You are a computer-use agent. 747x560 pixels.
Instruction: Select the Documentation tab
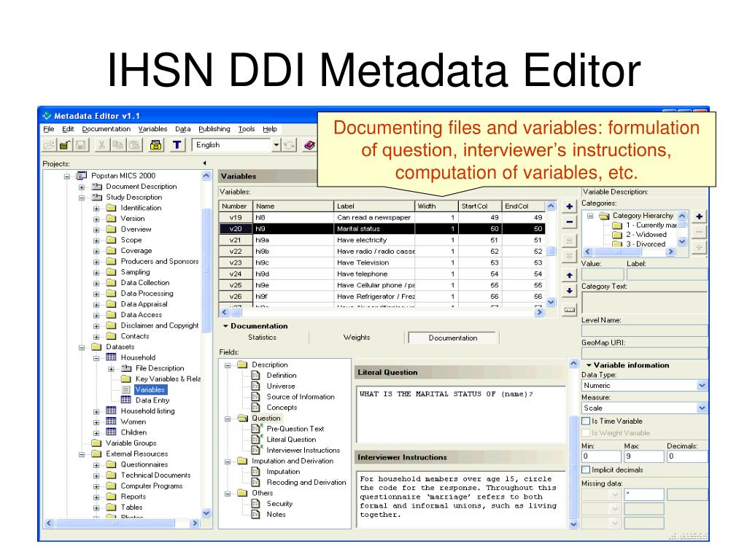pos(452,338)
